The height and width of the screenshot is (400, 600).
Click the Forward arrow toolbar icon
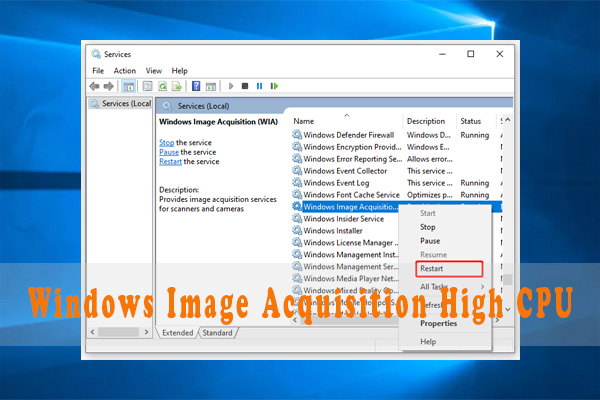pyautogui.click(x=109, y=86)
